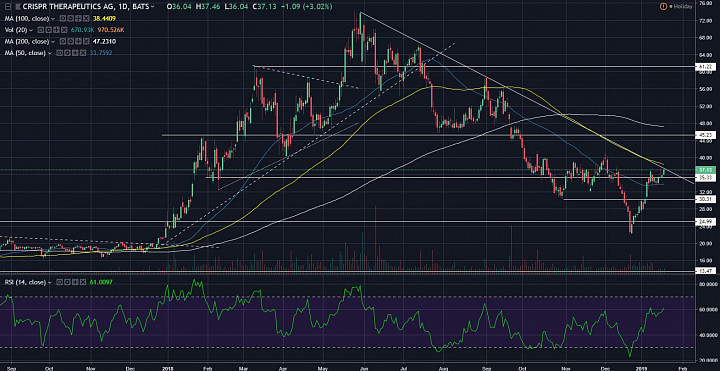Click the plus-shaped icon on MA (50) row
Viewport: 720px width, 371px height.
tap(75, 53)
